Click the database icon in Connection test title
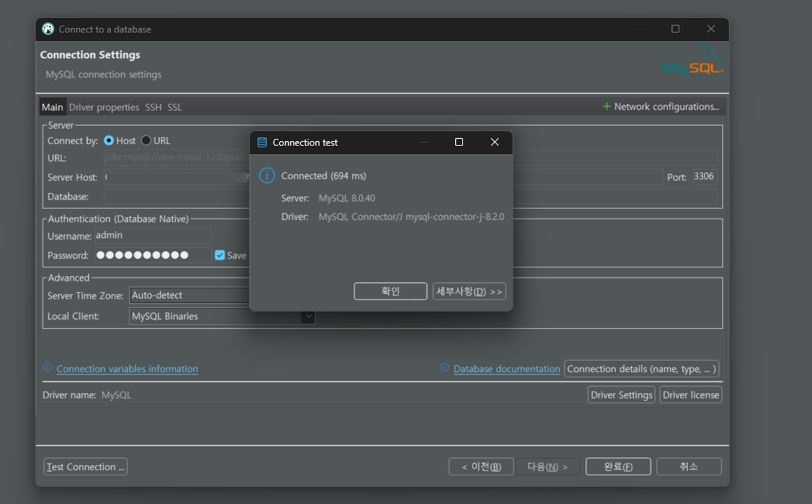 click(x=262, y=142)
